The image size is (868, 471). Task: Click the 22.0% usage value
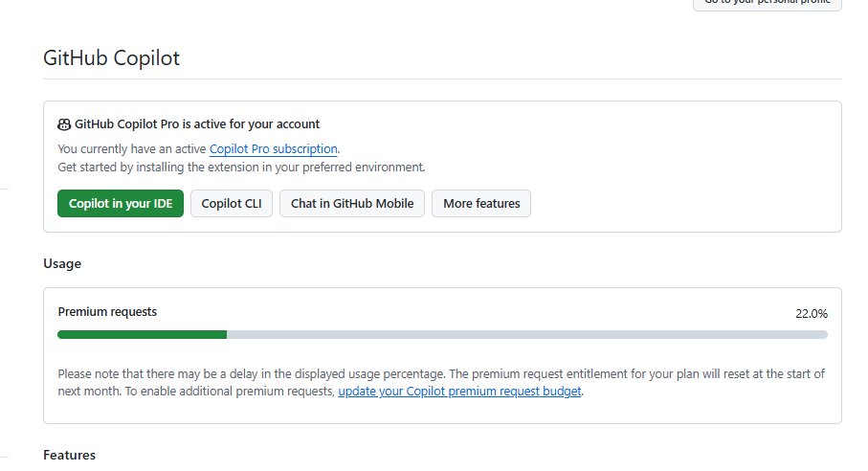click(812, 314)
